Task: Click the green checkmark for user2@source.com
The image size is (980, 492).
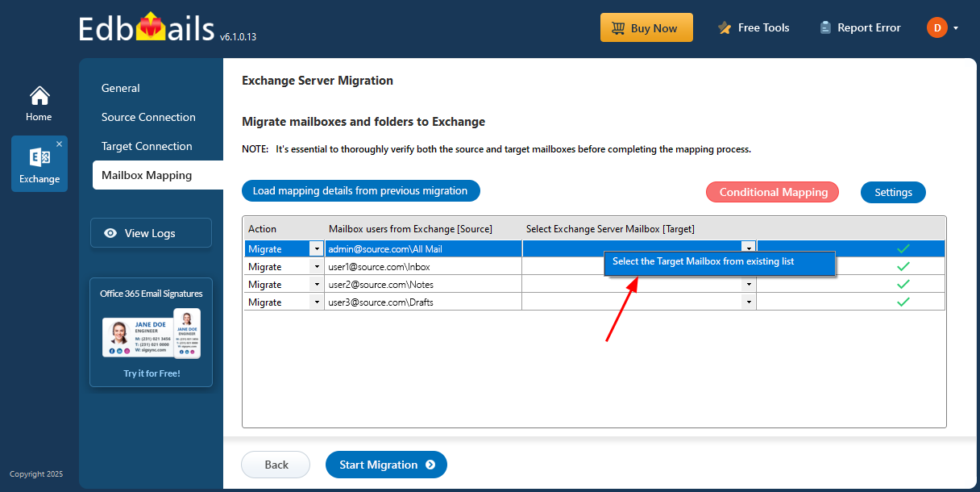Action: point(903,284)
